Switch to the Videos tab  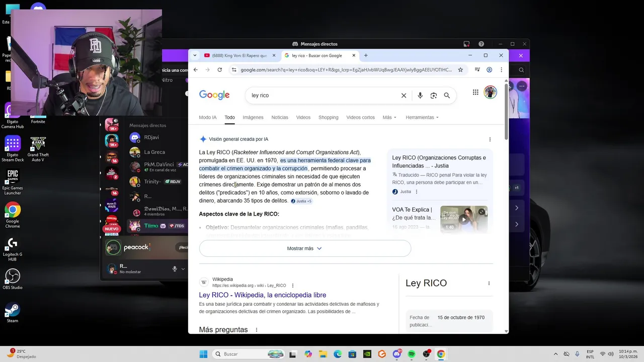pos(303,117)
